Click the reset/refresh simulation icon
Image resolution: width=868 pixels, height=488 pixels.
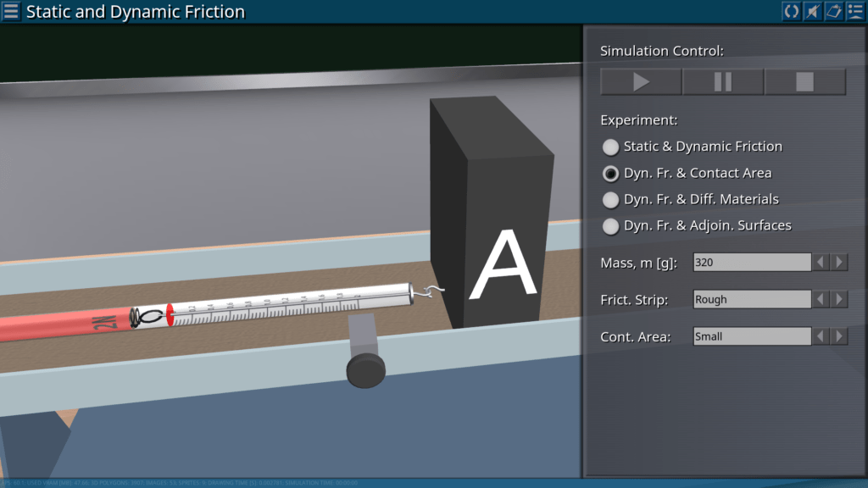[x=791, y=11]
